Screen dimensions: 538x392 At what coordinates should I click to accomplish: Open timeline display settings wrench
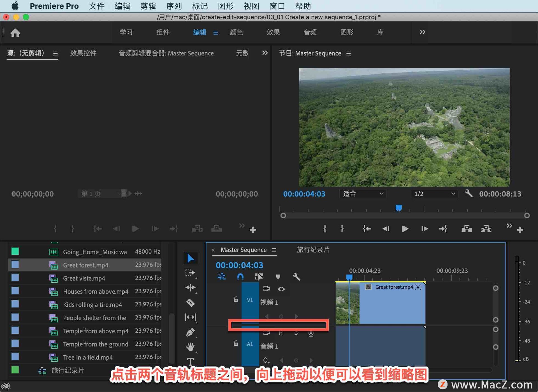click(x=296, y=277)
